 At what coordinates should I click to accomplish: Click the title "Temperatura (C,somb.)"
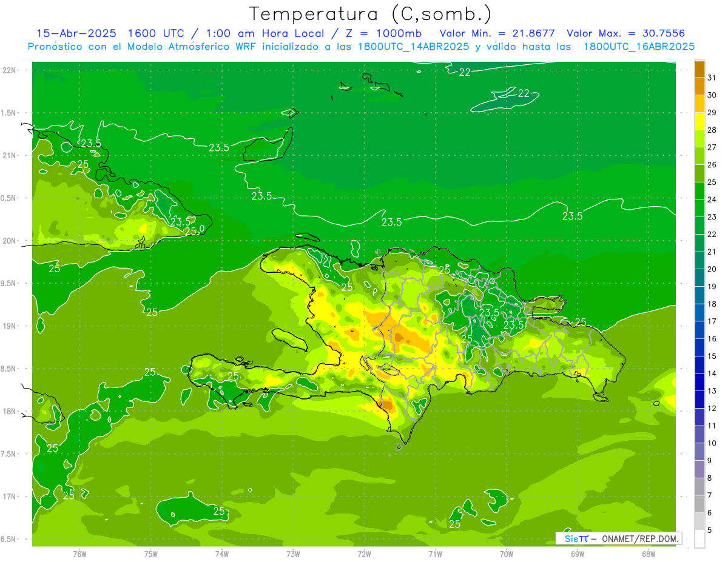[371, 15]
